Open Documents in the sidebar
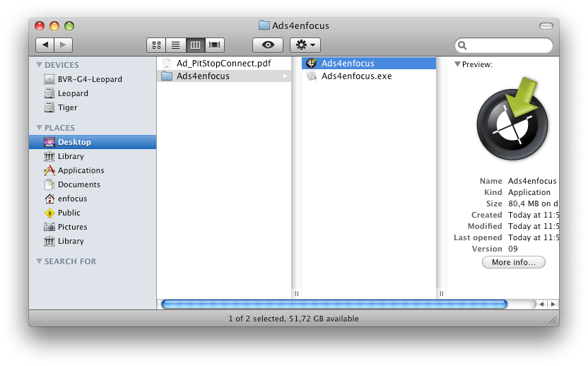The width and height of the screenshot is (588, 366). (x=93, y=184)
